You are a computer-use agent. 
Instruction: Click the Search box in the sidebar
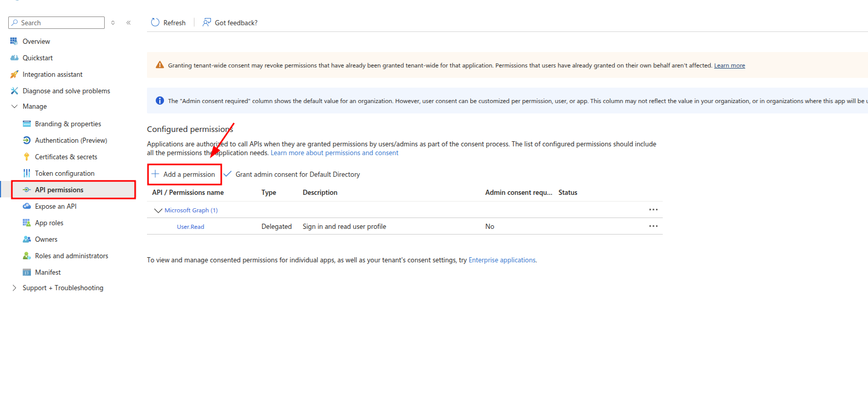(x=57, y=23)
